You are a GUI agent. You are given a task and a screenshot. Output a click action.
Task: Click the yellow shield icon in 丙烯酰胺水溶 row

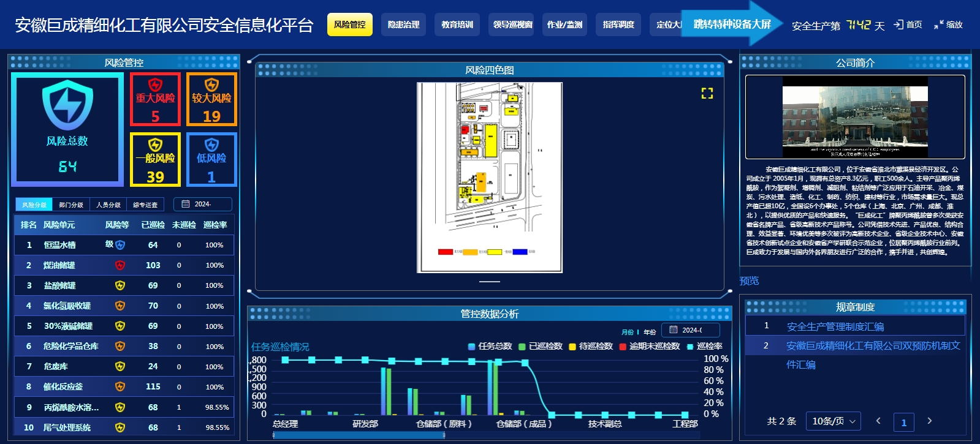point(120,407)
